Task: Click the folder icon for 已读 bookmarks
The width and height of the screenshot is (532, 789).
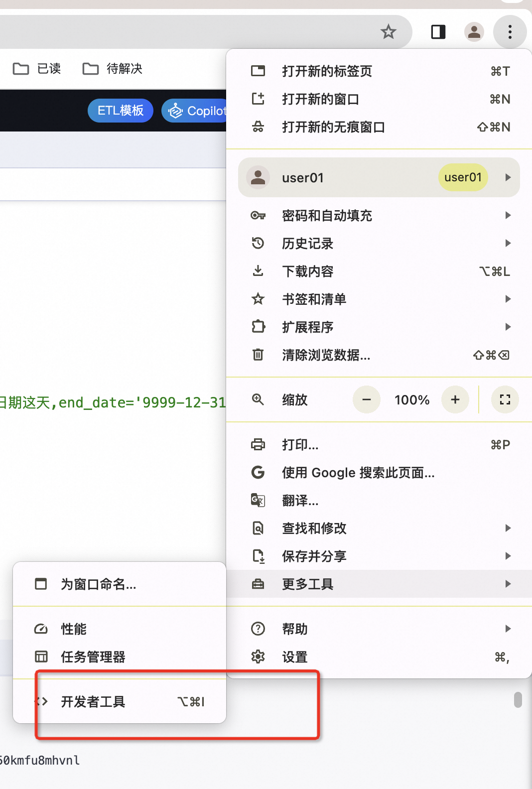Action: [x=20, y=69]
